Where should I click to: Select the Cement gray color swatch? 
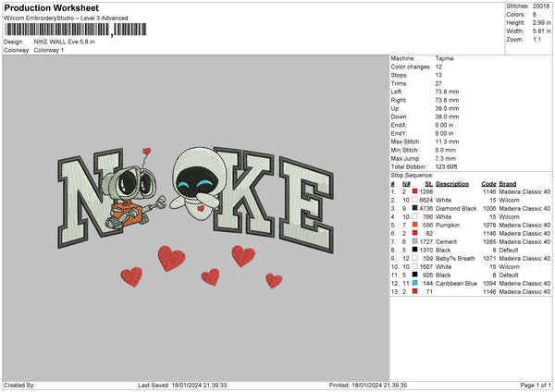414,241
